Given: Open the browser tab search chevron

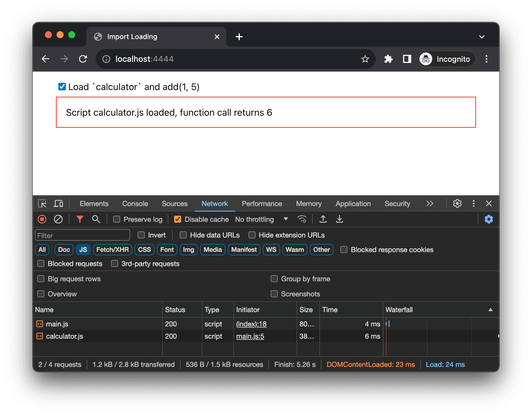Looking at the screenshot, I should (482, 37).
